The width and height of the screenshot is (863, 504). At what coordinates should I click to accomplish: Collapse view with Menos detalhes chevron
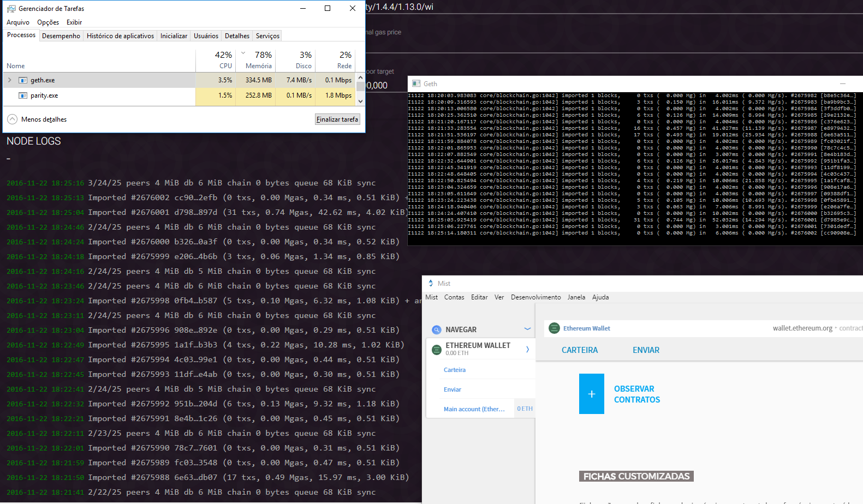click(12, 119)
